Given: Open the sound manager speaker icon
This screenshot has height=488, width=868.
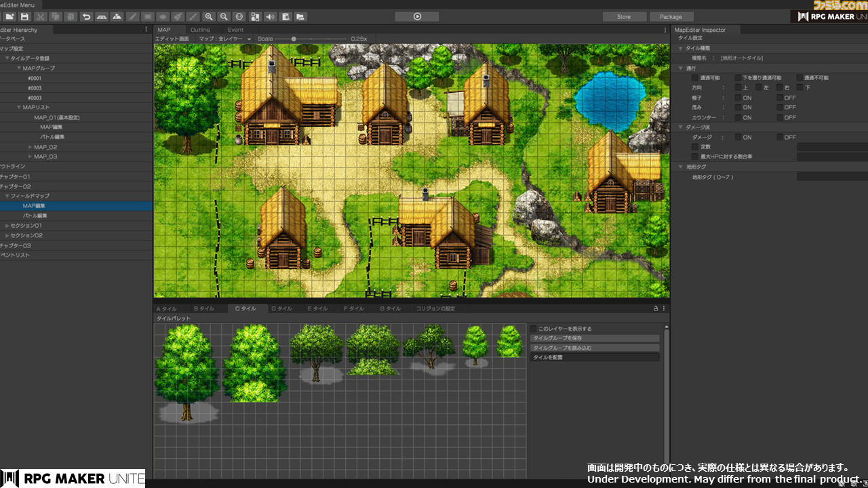Looking at the screenshot, I should tap(271, 16).
